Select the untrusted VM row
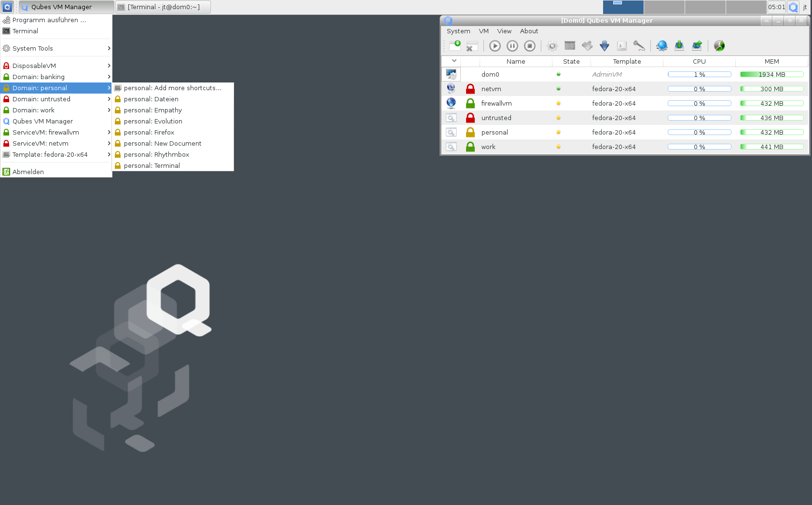Image resolution: width=812 pixels, height=505 pixels. click(x=496, y=118)
